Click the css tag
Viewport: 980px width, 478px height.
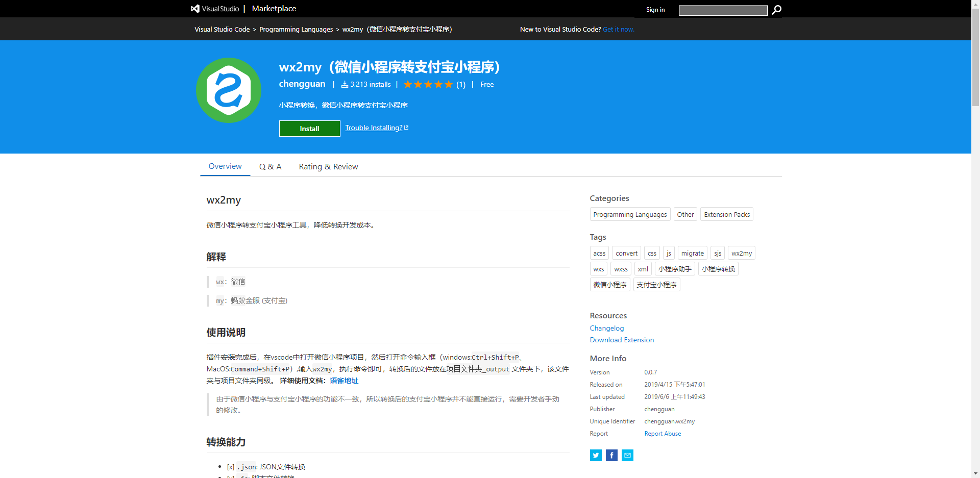pos(652,253)
